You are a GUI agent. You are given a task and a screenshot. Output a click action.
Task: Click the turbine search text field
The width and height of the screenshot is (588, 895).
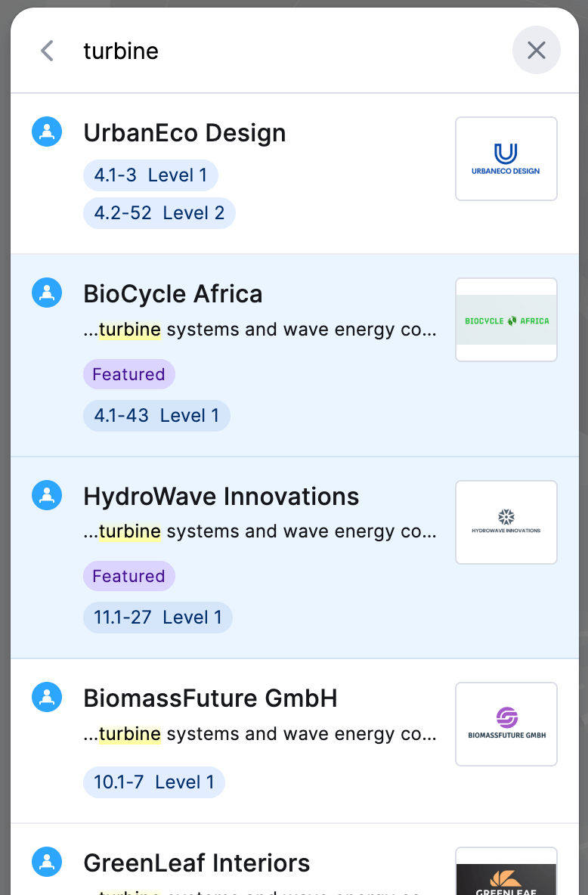click(291, 51)
